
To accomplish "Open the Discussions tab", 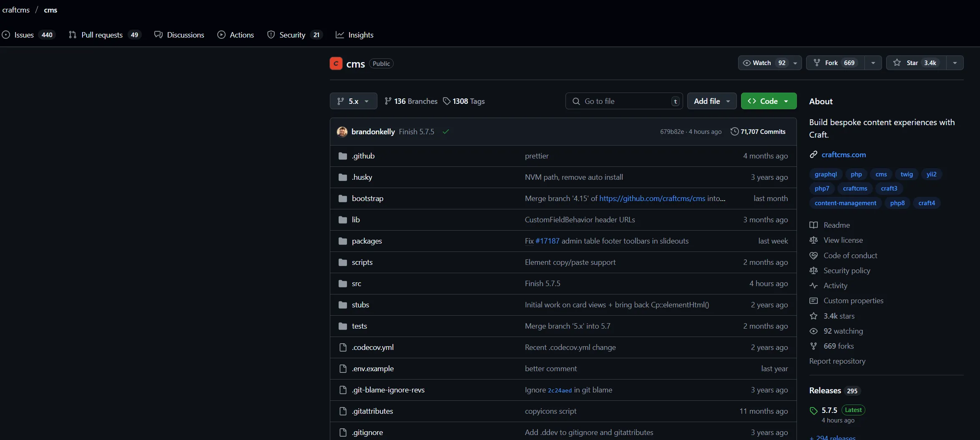I will click(179, 35).
